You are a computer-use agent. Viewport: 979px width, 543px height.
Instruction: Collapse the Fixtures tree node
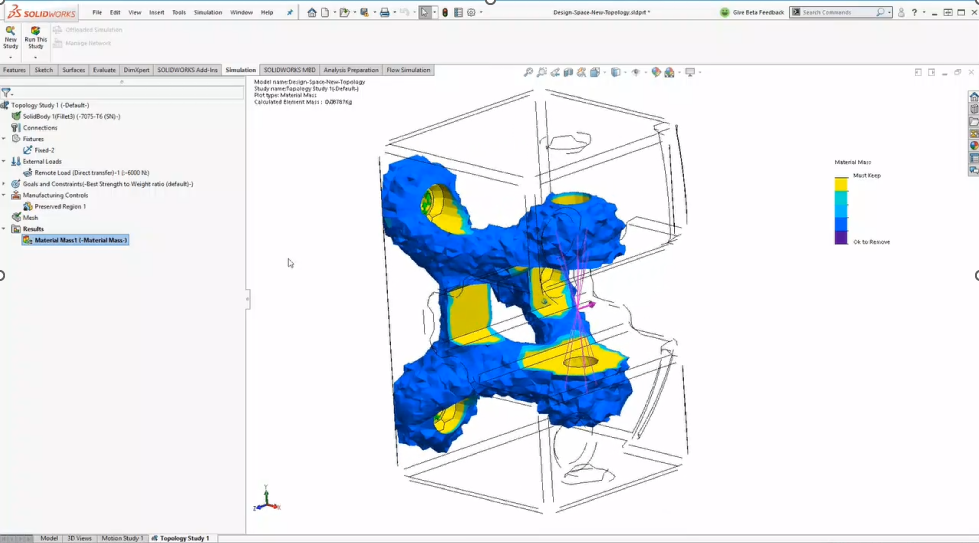coord(4,139)
